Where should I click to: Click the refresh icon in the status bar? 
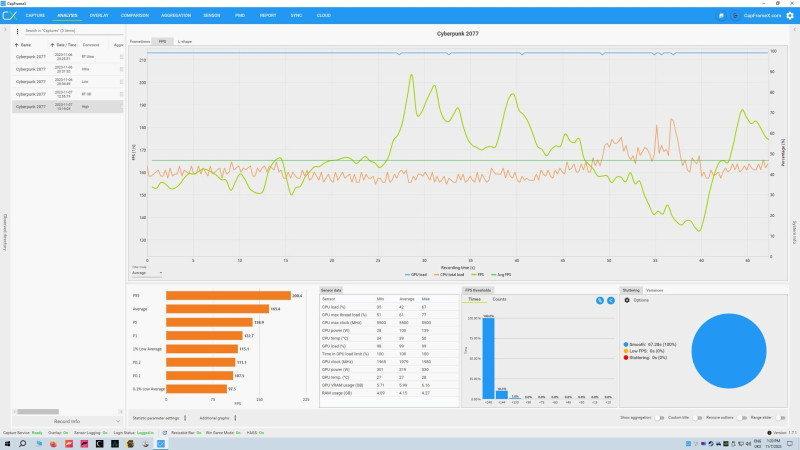[x=165, y=433]
